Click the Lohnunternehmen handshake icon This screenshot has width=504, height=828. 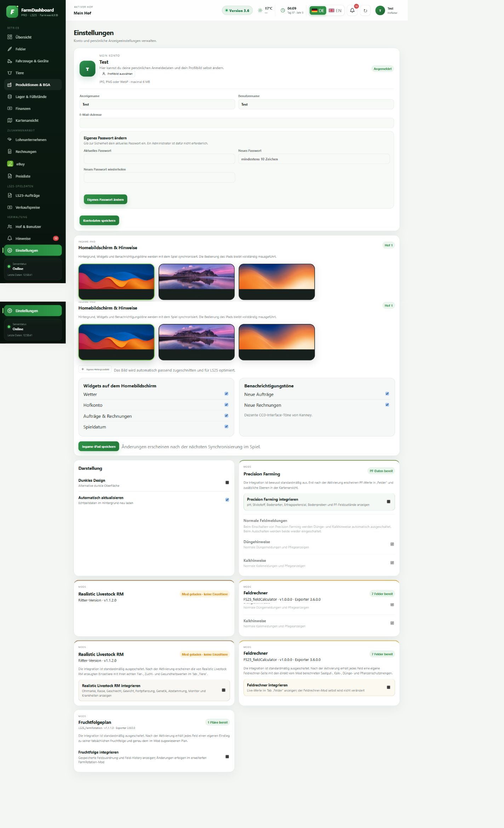point(10,140)
